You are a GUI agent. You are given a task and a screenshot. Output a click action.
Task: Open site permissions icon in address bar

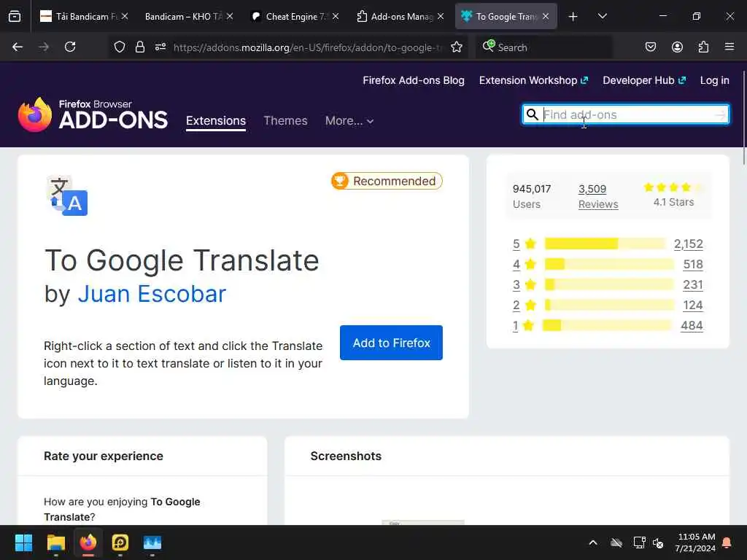click(160, 47)
